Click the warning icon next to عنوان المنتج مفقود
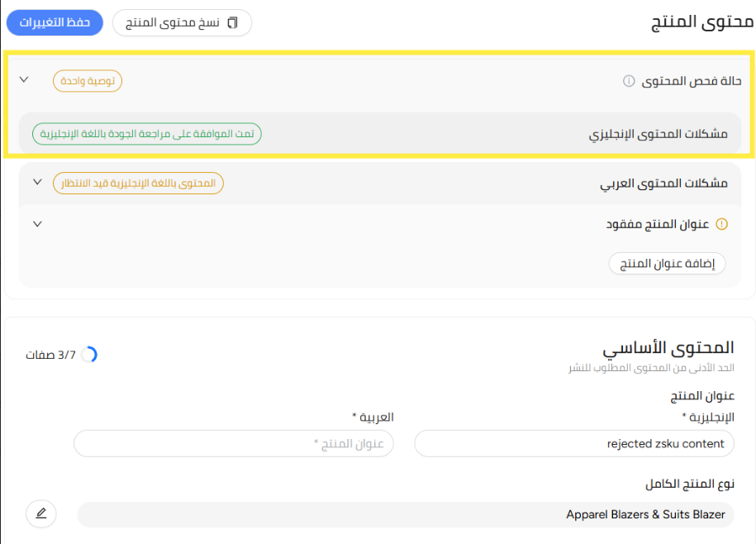Viewport: 756px width, 544px height. [721, 224]
